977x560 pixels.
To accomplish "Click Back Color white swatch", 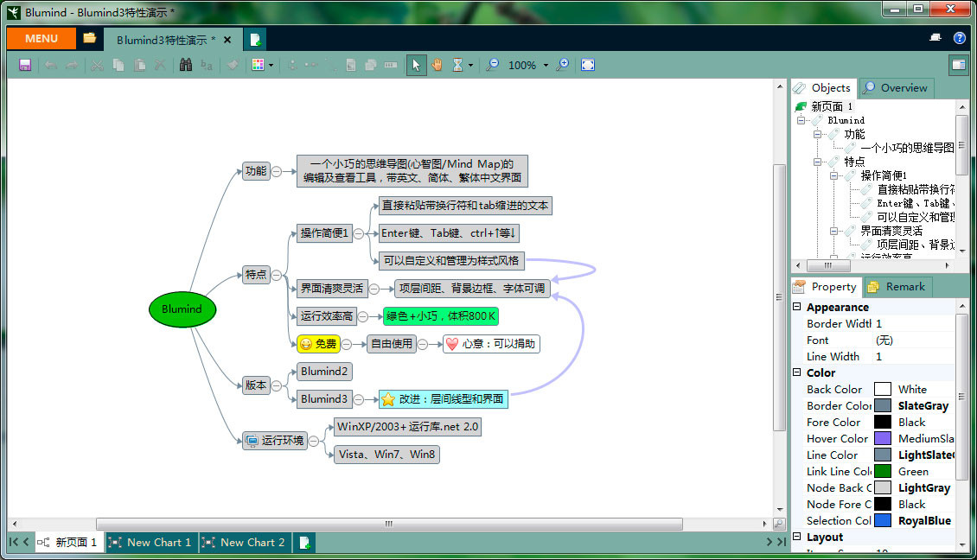I will point(882,390).
